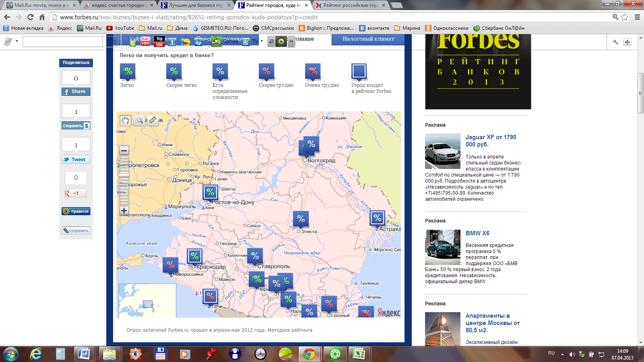Click the Tweet button

coord(76,159)
